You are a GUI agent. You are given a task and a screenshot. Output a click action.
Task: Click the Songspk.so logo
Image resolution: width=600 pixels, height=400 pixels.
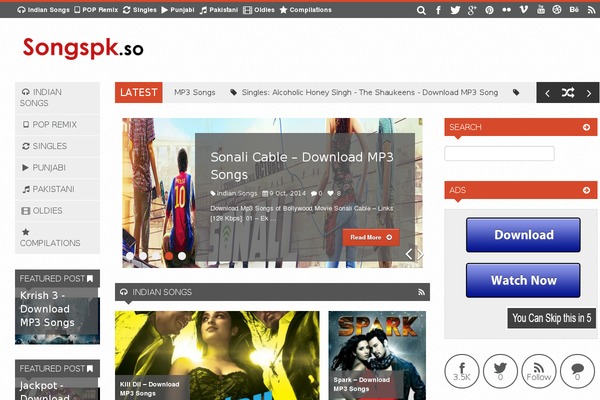pos(83,48)
